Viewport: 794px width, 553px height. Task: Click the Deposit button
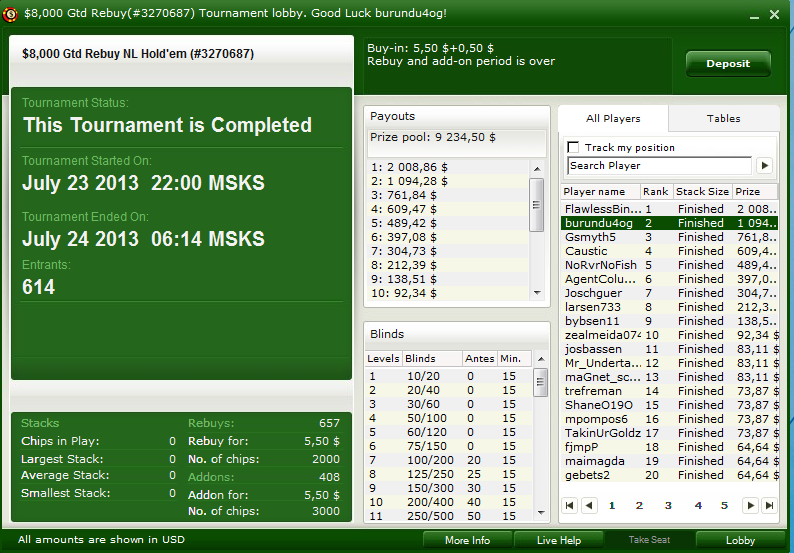(x=728, y=64)
